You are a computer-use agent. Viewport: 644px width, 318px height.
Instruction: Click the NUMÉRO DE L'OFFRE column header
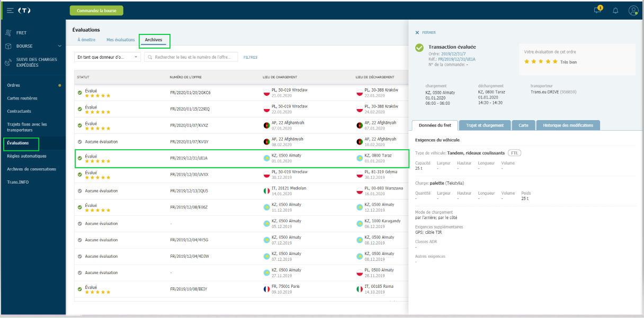[x=187, y=77]
